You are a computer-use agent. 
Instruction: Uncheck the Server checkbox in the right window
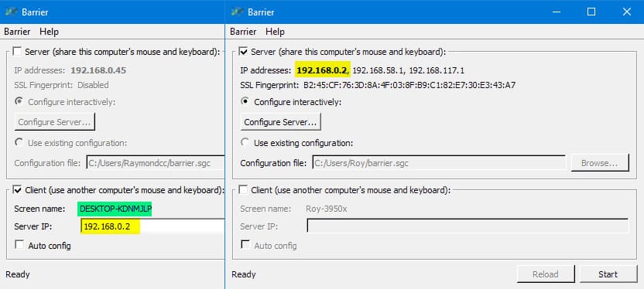(x=243, y=52)
